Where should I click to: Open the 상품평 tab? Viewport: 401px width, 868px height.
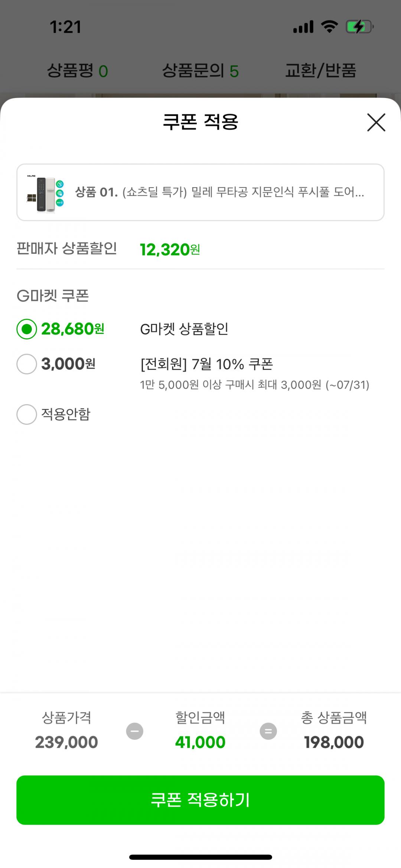[x=77, y=71]
